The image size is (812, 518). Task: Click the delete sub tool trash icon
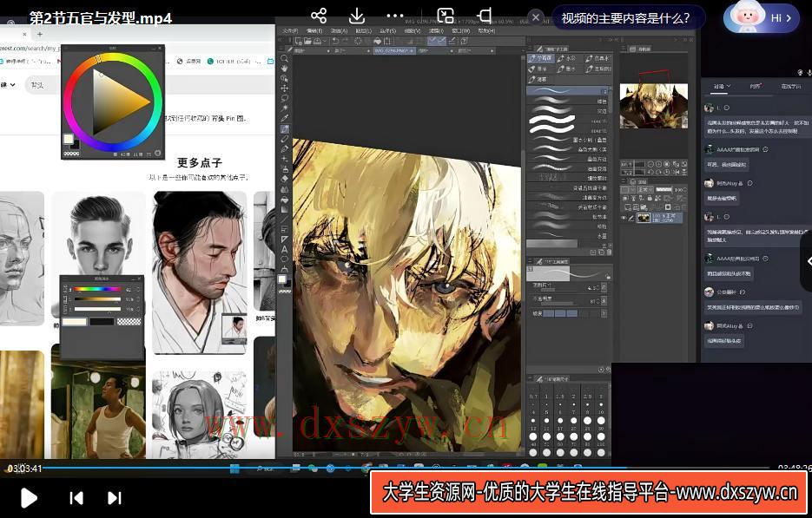pyautogui.click(x=609, y=252)
